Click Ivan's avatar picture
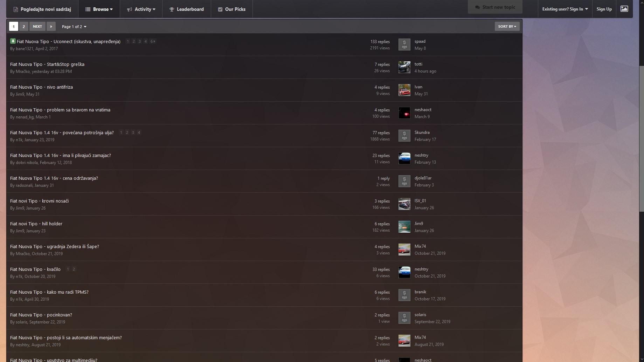This screenshot has width=644, height=362. [404, 90]
